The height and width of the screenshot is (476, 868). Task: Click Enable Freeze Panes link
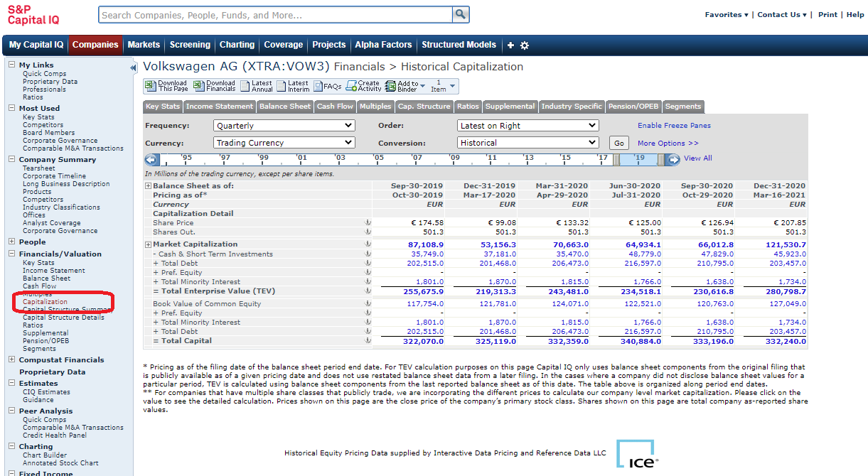pos(674,126)
